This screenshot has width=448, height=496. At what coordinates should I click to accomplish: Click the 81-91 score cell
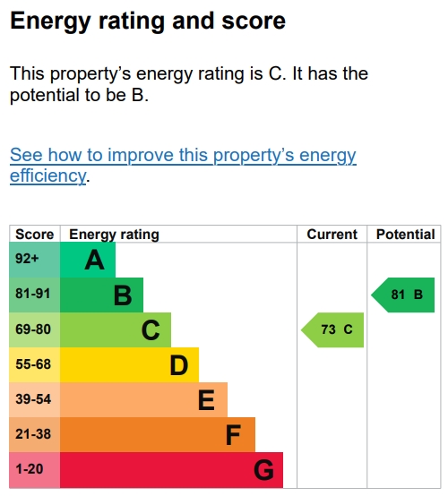tap(35, 295)
